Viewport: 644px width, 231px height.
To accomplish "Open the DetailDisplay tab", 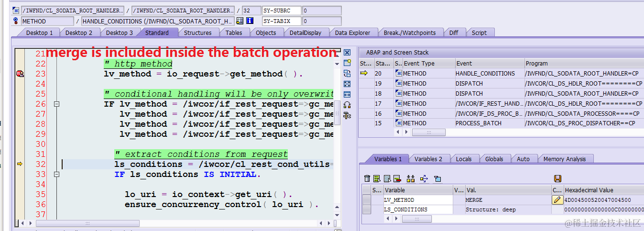I will 305,33.
